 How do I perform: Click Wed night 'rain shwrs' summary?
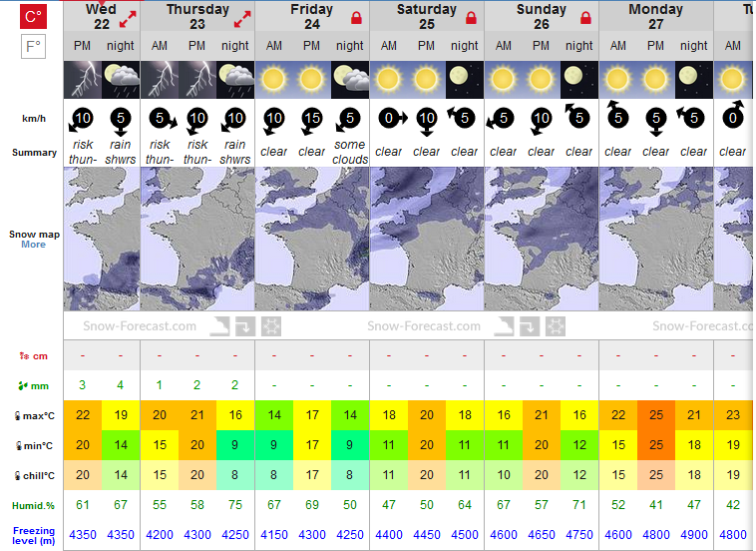[x=121, y=152]
